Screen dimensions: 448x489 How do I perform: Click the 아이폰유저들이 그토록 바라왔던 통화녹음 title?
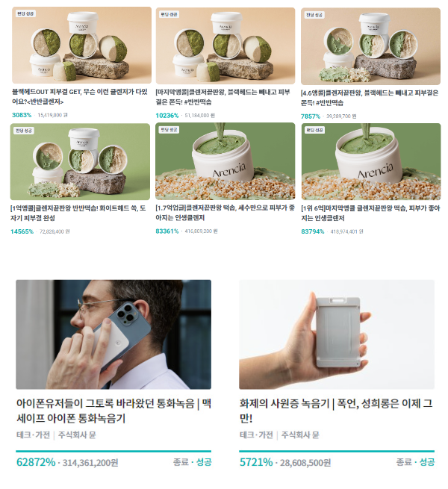pos(113,411)
